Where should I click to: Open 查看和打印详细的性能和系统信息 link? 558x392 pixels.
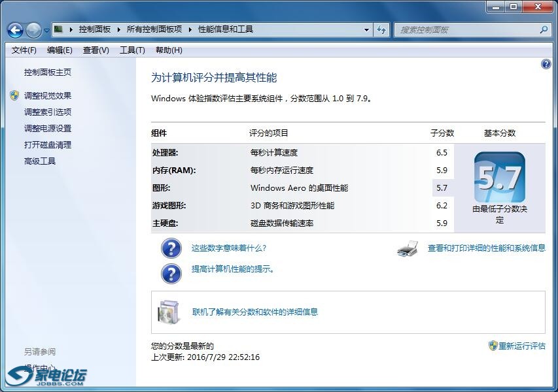tap(487, 248)
